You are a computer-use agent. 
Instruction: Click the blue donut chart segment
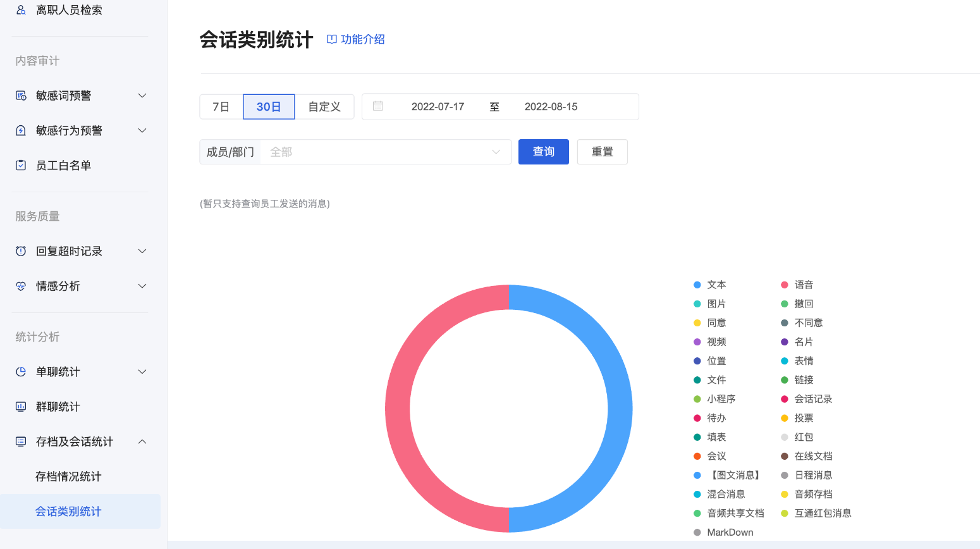[x=620, y=409]
